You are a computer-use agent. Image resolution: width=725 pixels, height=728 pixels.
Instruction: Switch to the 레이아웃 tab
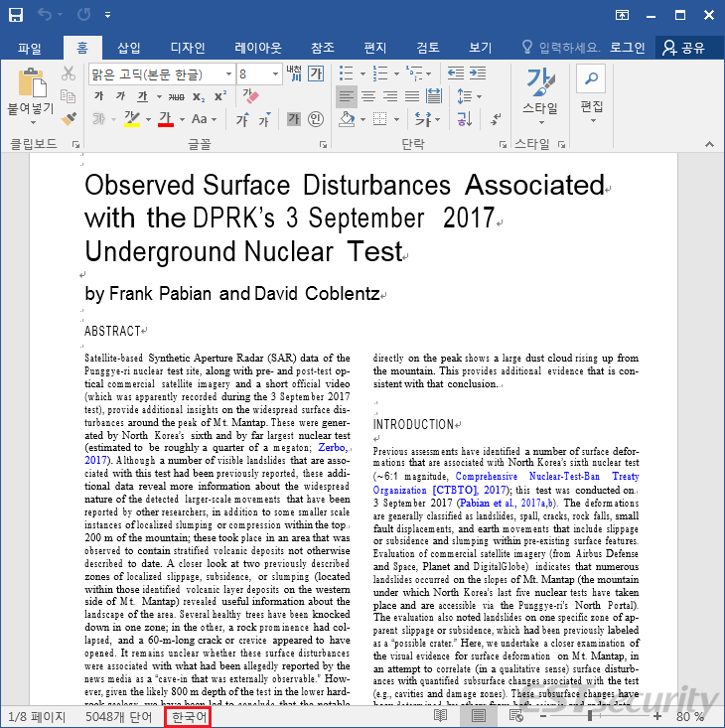[258, 48]
